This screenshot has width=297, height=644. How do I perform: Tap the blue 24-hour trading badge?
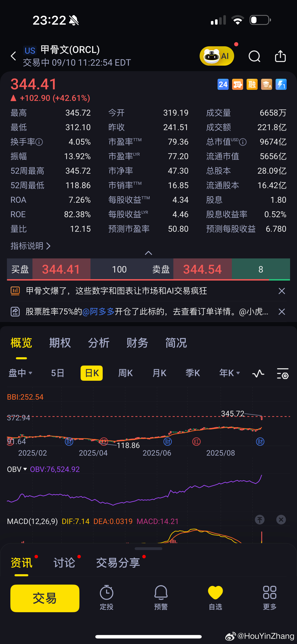point(223,85)
